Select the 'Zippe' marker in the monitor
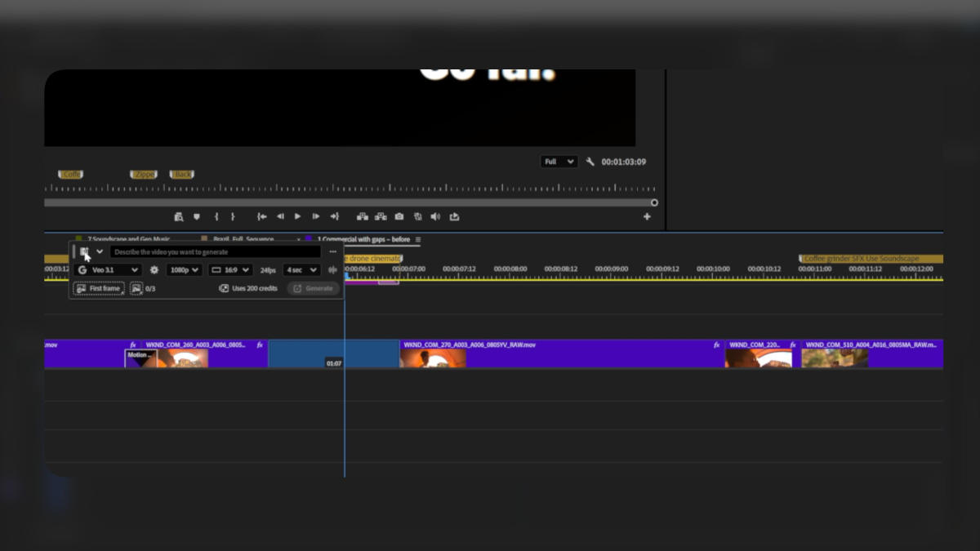Screen dimensions: 980x551 pos(144,175)
